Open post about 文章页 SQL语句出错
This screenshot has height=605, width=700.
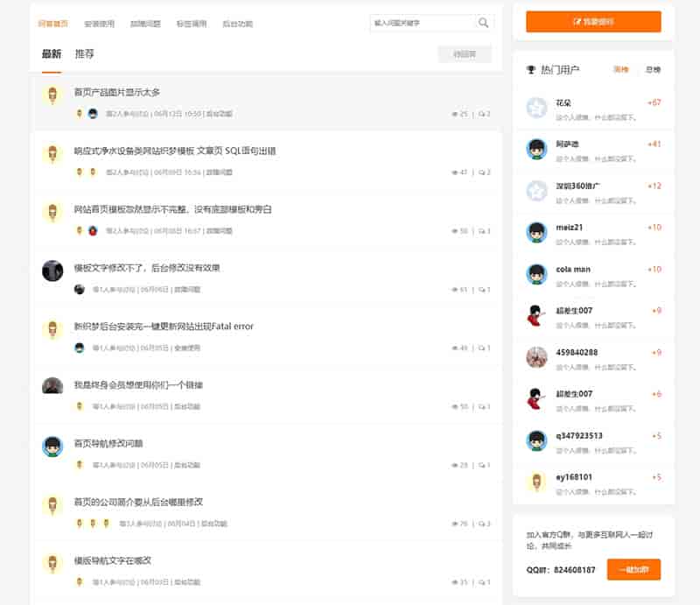click(x=175, y=151)
